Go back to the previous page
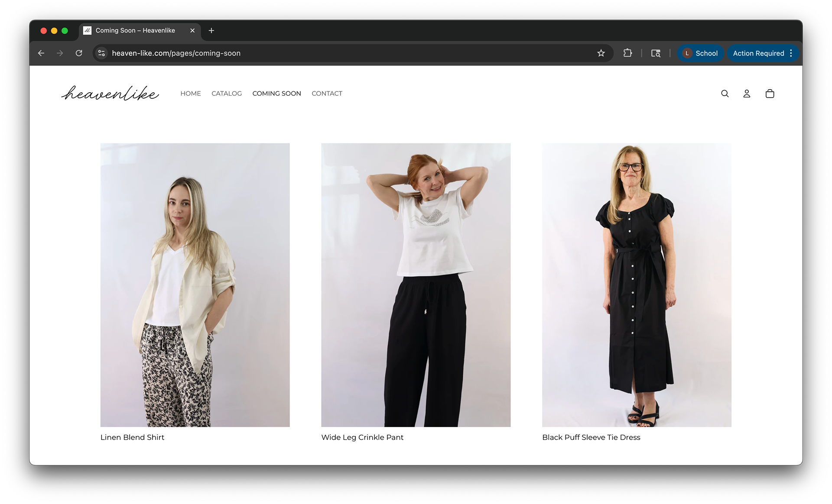832x504 pixels. click(x=41, y=53)
